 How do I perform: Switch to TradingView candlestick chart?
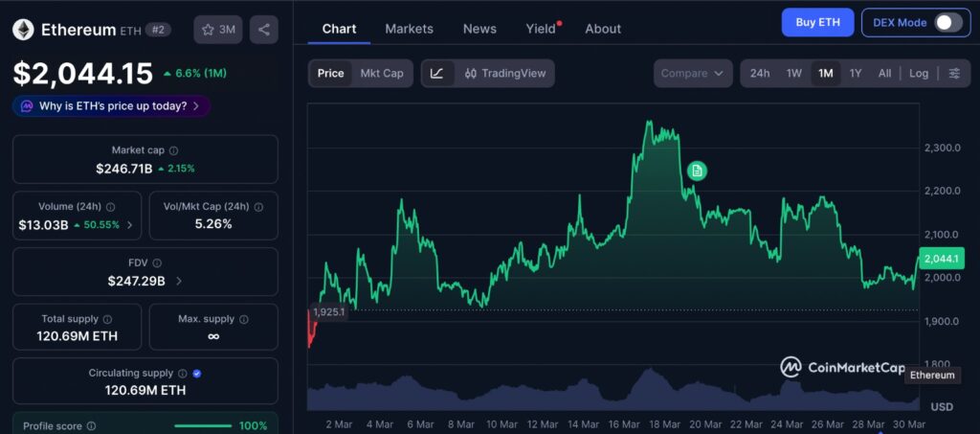[x=505, y=73]
